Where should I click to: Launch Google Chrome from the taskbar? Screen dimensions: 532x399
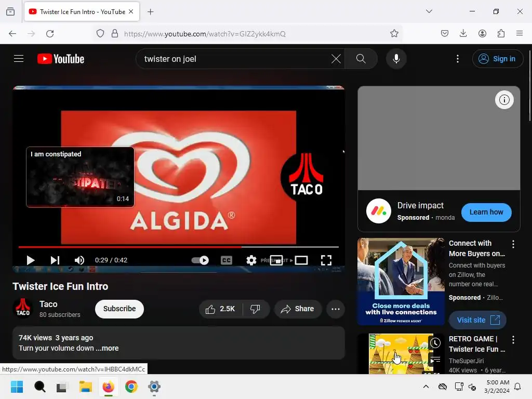click(x=131, y=387)
